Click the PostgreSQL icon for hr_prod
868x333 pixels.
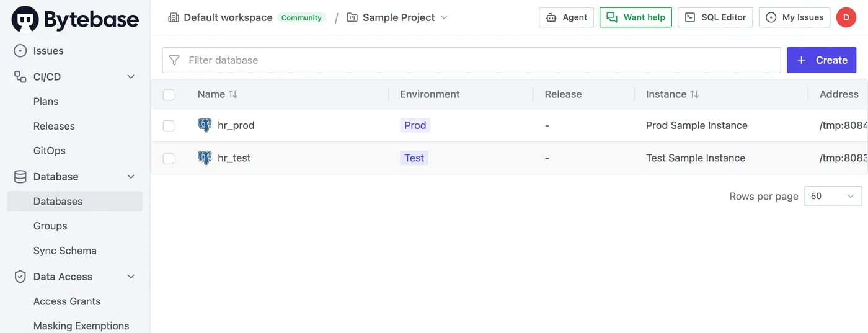[205, 125]
